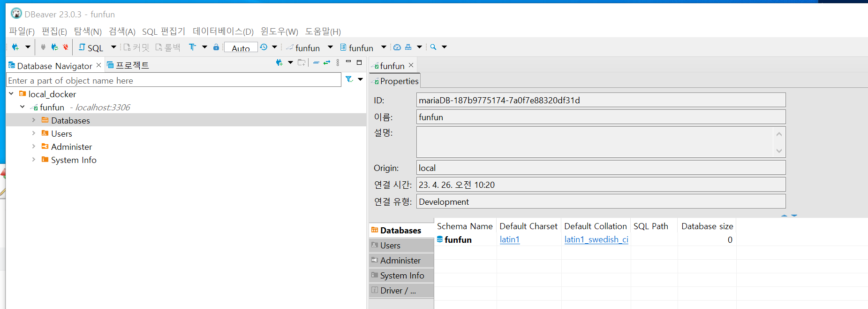The width and height of the screenshot is (868, 309).
Task: Open the active connection selector dropdown arrow
Action: 330,47
